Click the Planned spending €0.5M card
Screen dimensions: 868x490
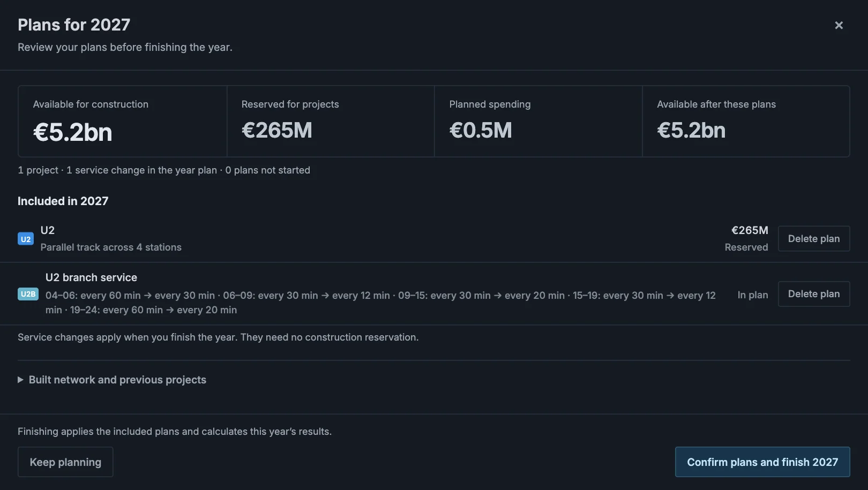pyautogui.click(x=538, y=122)
